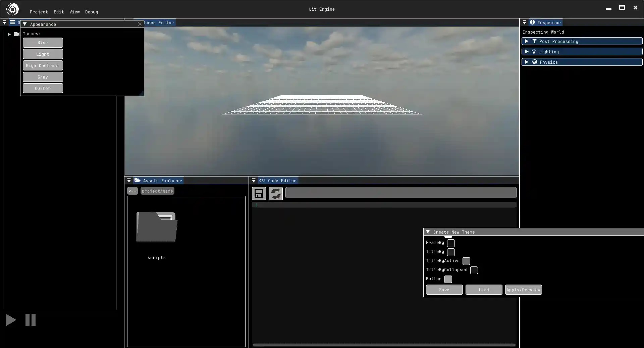The image size is (644, 348).
Task: Load a saved theme
Action: (484, 290)
